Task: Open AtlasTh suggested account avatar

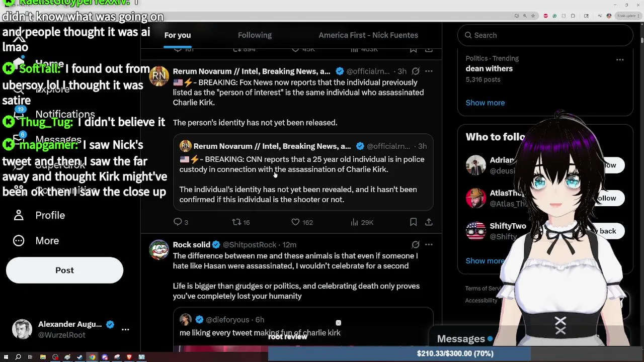Action: pos(475,198)
